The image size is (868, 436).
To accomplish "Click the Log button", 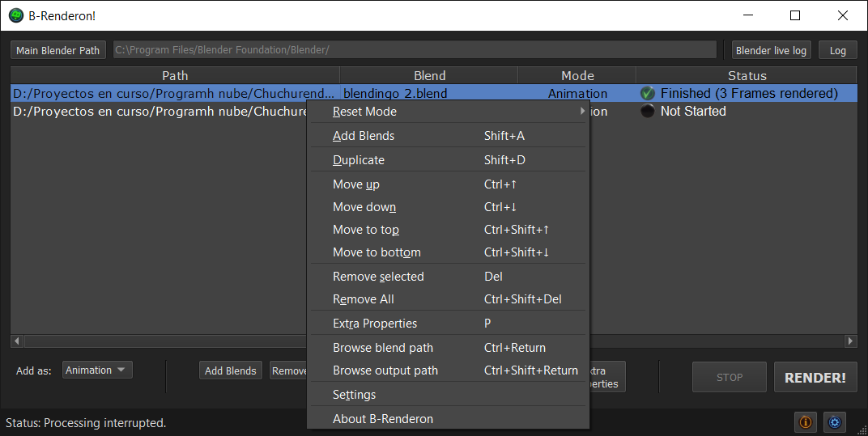I will tap(837, 50).
